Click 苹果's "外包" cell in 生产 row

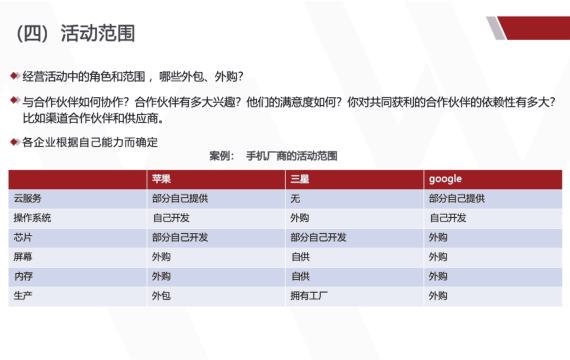[x=216, y=296]
